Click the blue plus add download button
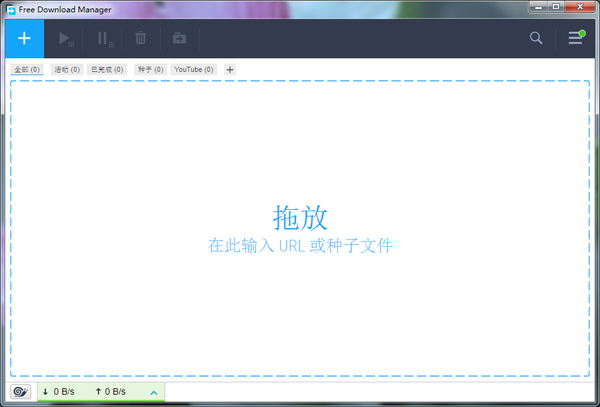600x407 pixels. [24, 38]
